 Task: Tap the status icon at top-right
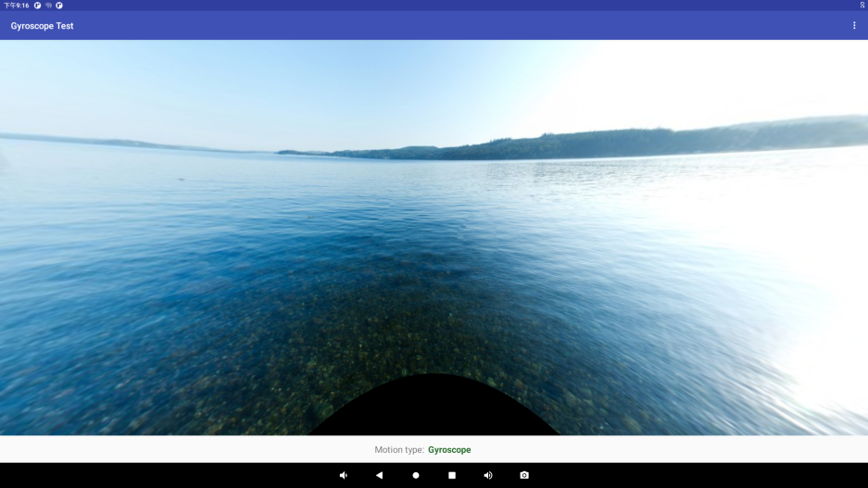[x=862, y=6]
